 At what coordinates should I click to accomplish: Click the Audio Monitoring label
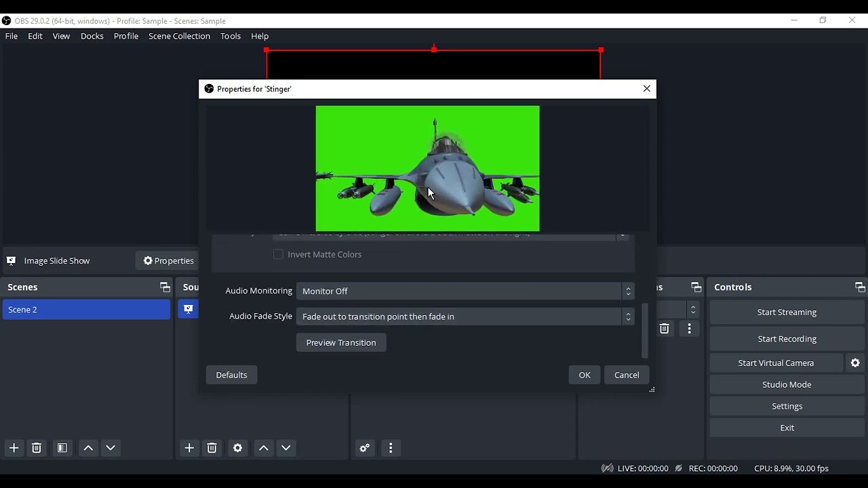click(x=258, y=291)
